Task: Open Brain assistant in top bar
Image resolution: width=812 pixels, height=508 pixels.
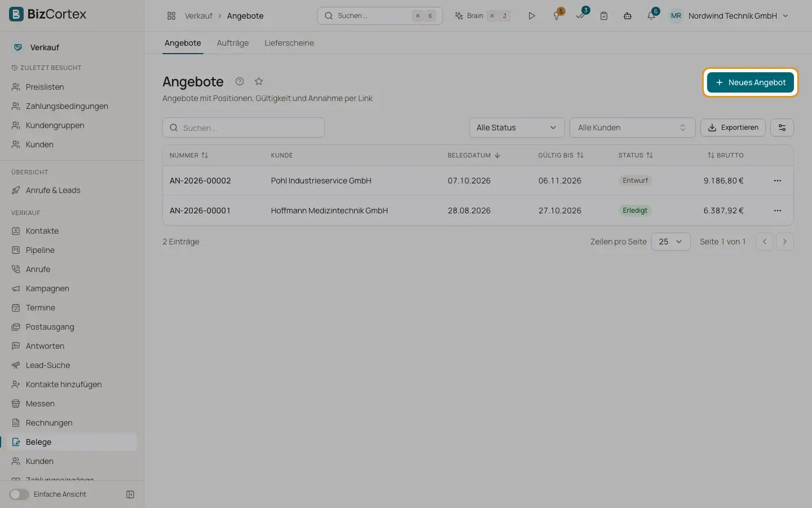Action: 483,16
